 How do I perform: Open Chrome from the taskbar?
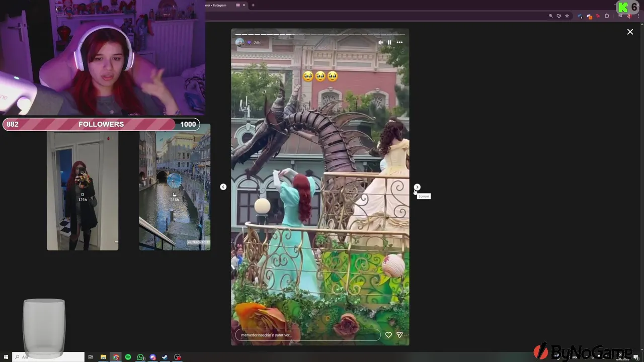tap(116, 357)
